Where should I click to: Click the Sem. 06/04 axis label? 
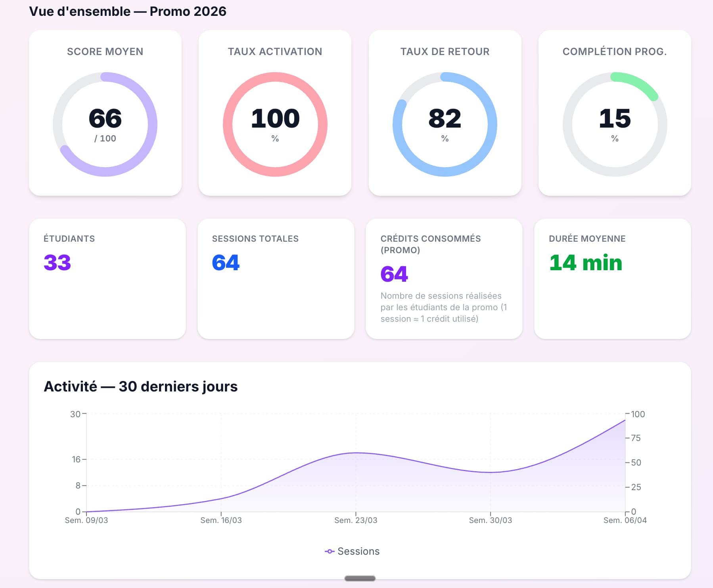pos(625,520)
